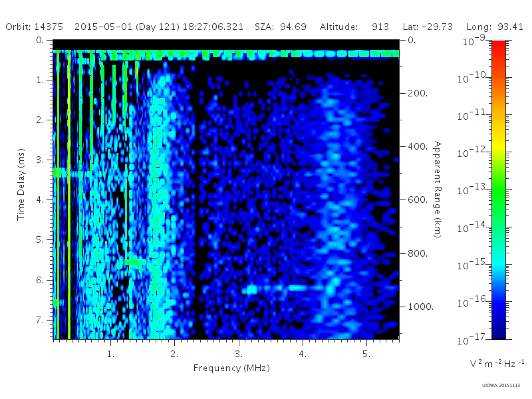532x399 pixels.
Task: Click the apparent range label '400.'
Action: tap(418, 146)
